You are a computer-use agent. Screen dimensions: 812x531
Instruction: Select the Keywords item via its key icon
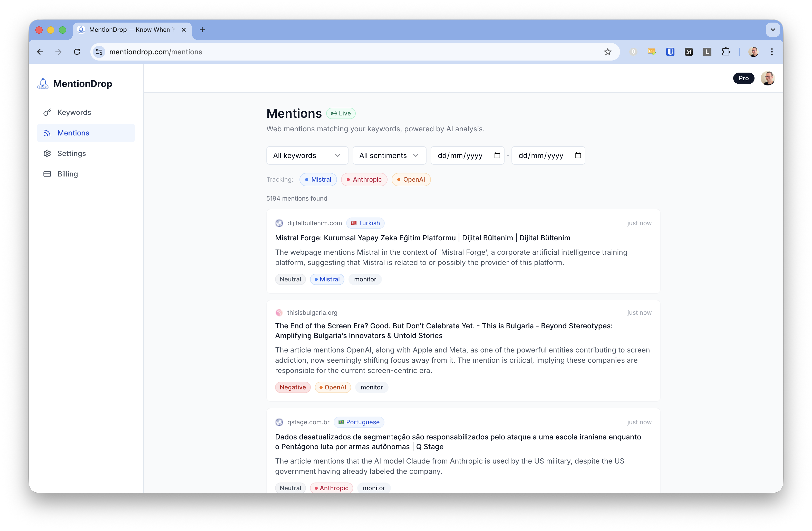47,112
